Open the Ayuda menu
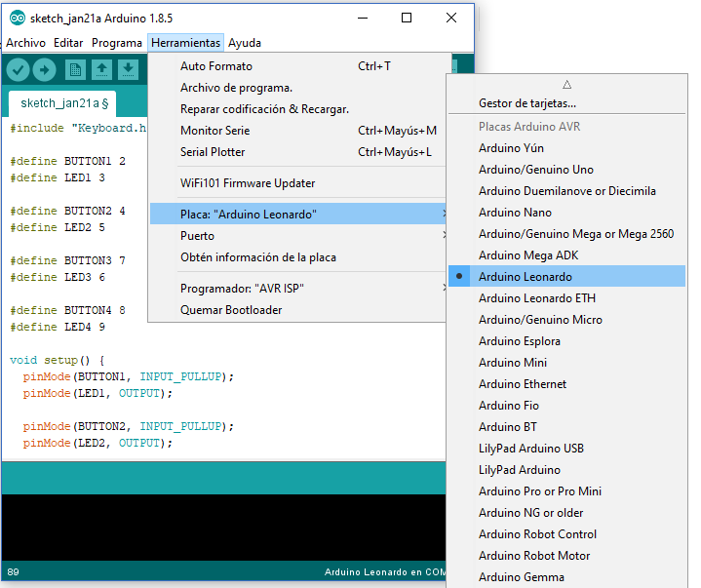This screenshot has width=701, height=588. pyautogui.click(x=245, y=43)
